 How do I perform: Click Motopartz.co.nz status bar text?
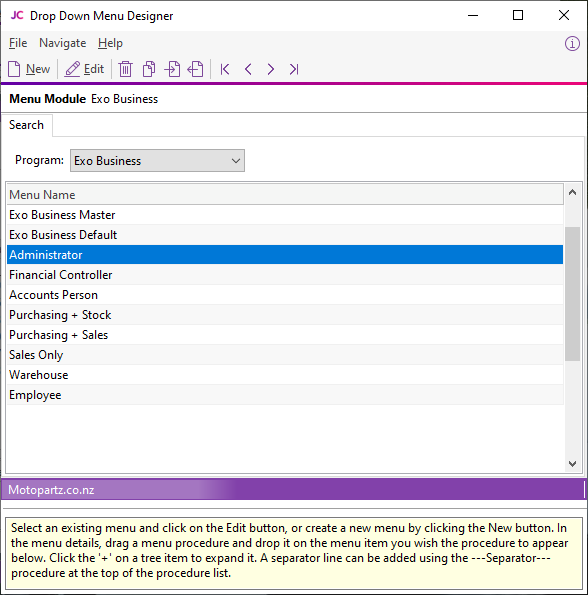[x=51, y=490]
